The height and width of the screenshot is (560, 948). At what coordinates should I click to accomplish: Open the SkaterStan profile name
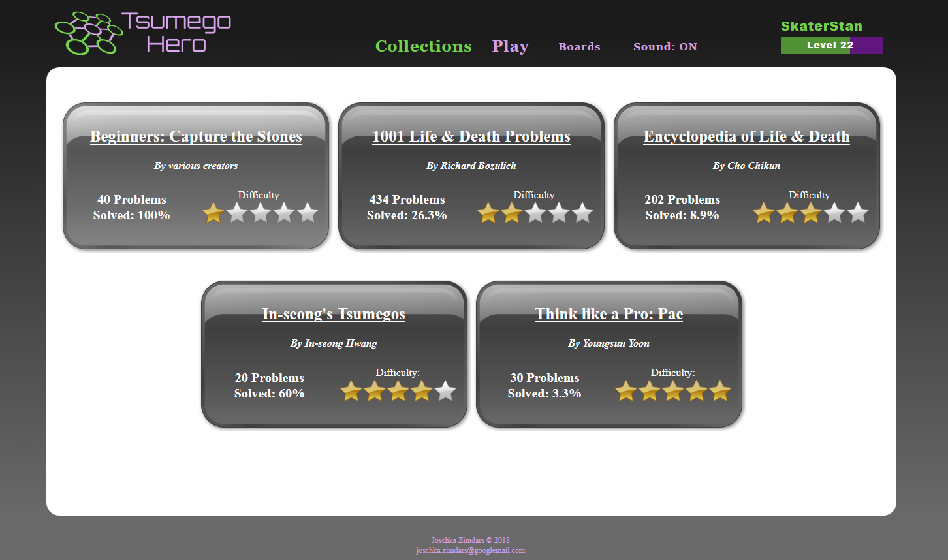(821, 26)
